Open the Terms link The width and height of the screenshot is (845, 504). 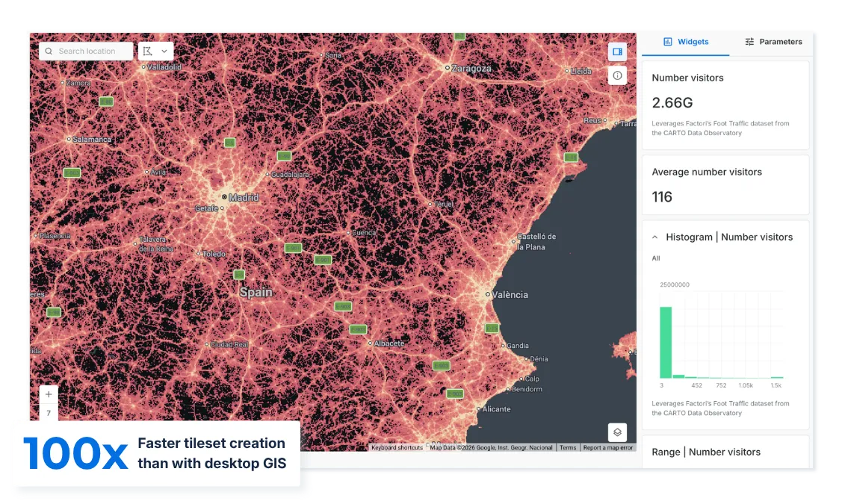click(x=568, y=447)
